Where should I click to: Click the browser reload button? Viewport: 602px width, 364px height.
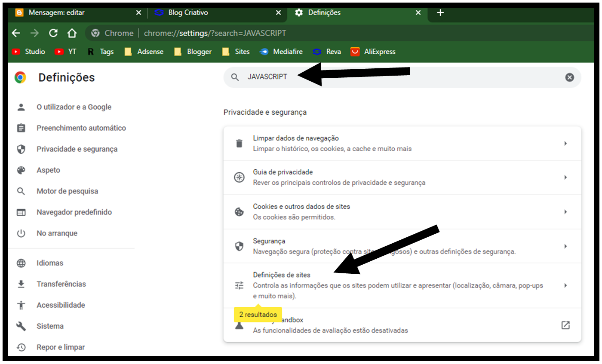tap(53, 33)
